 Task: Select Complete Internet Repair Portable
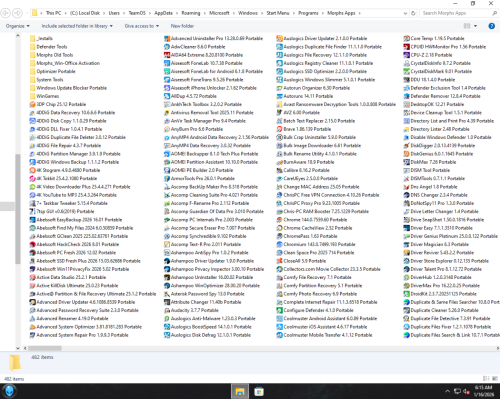pyautogui.click(x=327, y=302)
